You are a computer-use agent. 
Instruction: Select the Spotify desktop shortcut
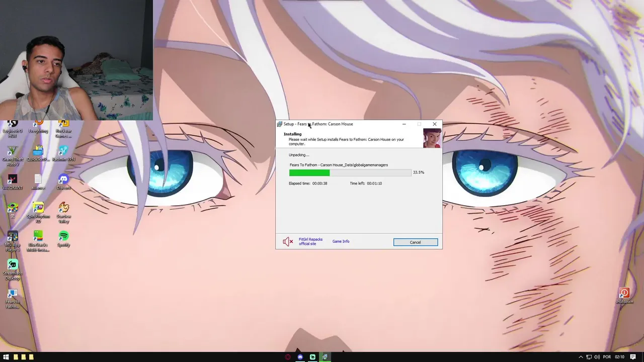point(63,239)
